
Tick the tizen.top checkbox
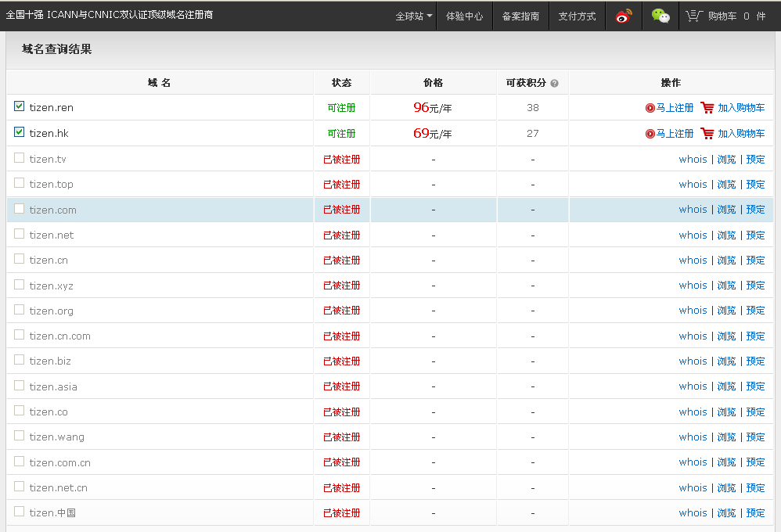click(19, 183)
